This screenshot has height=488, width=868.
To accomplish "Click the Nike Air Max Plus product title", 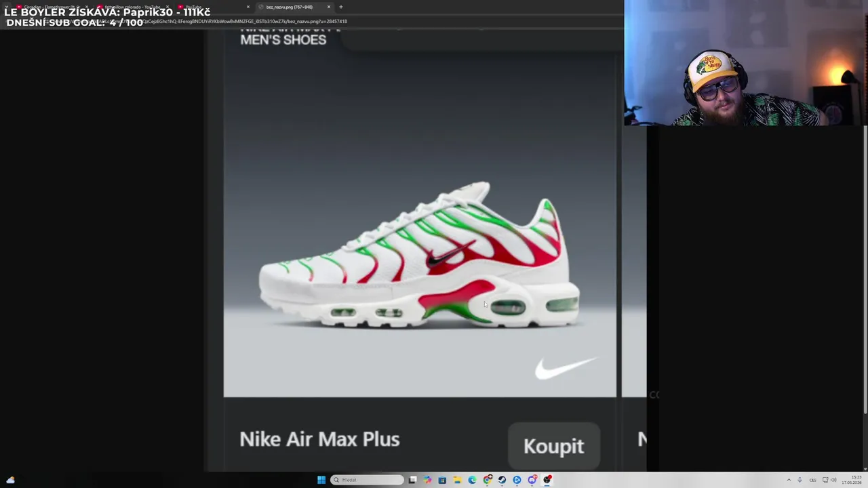I will (x=319, y=439).
